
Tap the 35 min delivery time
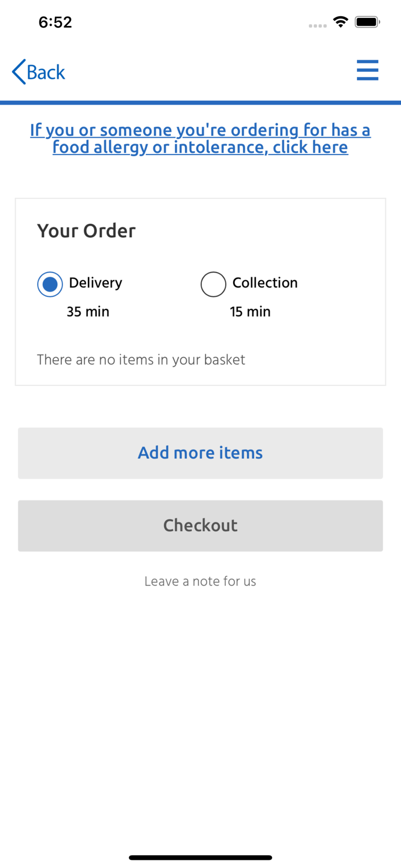tap(88, 311)
